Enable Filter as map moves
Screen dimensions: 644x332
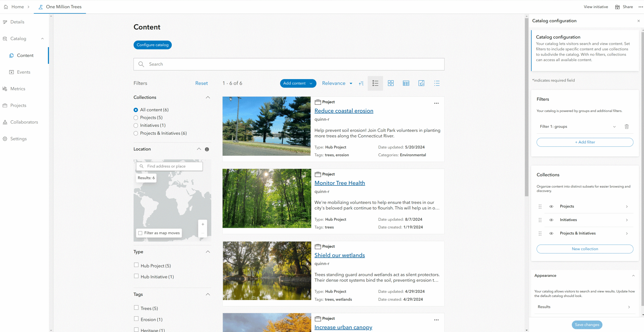[140, 233]
